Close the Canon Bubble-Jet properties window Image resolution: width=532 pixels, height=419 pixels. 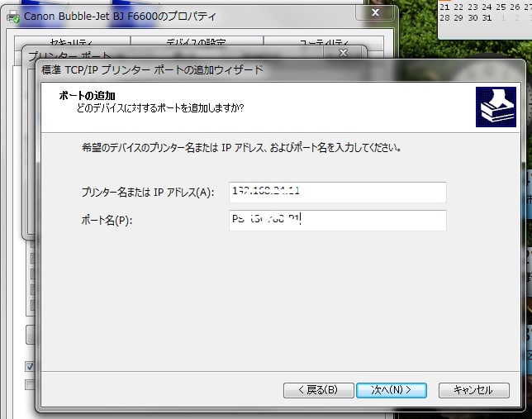click(x=375, y=13)
